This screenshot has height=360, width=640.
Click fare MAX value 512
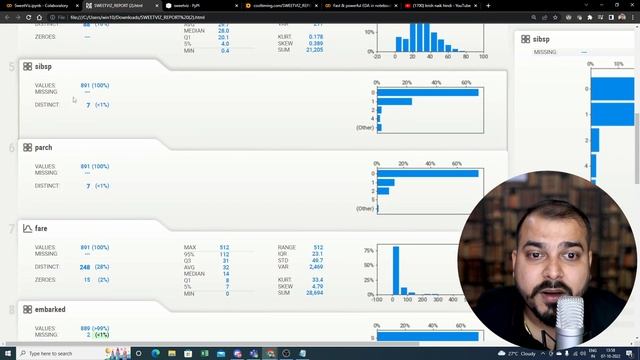tap(224, 247)
